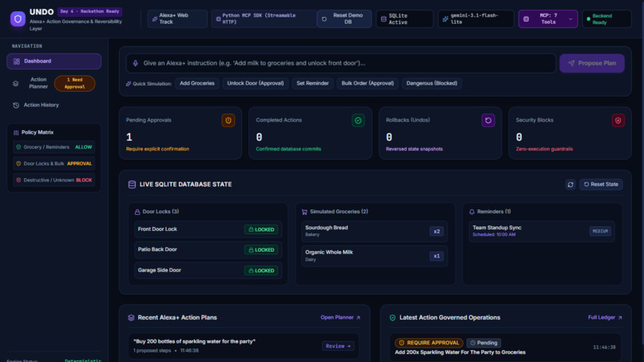Click the Dashboard grid icon
This screenshot has height=362, width=644.
17,62
